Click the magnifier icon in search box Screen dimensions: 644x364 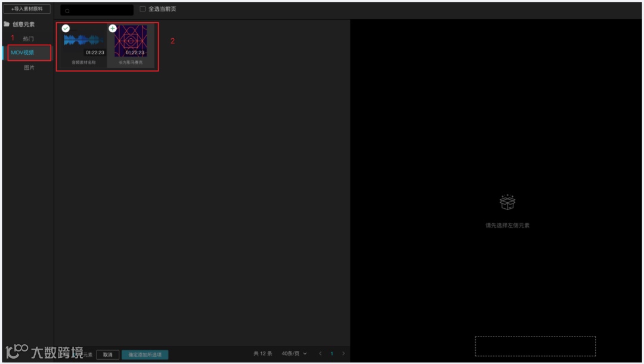[67, 10]
